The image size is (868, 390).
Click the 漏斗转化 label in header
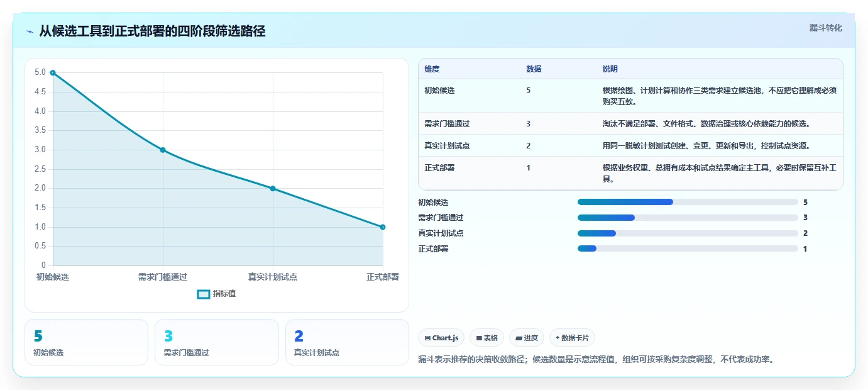point(826,28)
